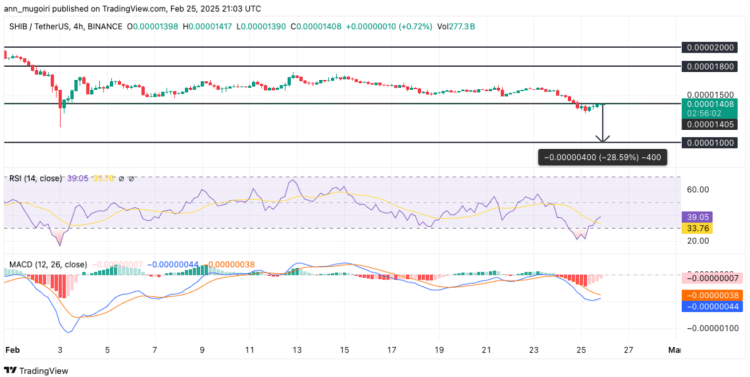Screen dimensions: 750x377
Task: Click the high price value H0.00001417
Action: (x=208, y=27)
